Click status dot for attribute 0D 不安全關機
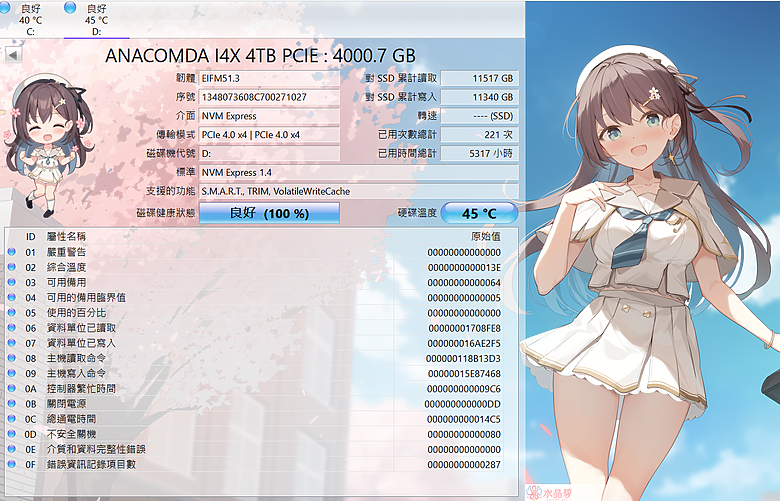Screen dimensions: 780x501 click(11, 434)
